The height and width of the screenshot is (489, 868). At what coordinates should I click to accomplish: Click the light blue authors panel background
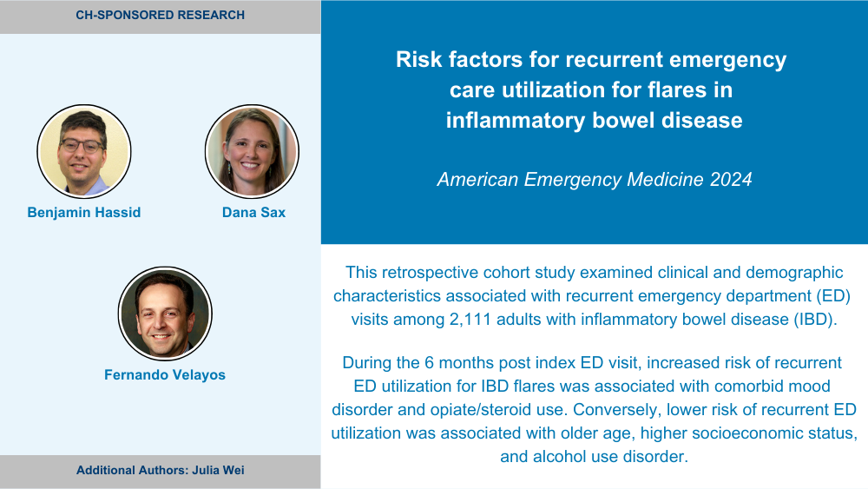tap(160, 244)
